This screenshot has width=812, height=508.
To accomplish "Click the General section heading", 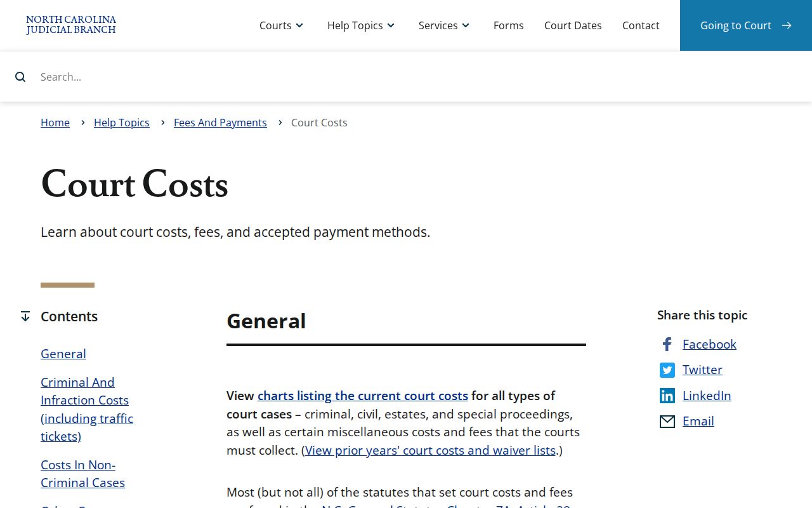I will click(x=266, y=321).
